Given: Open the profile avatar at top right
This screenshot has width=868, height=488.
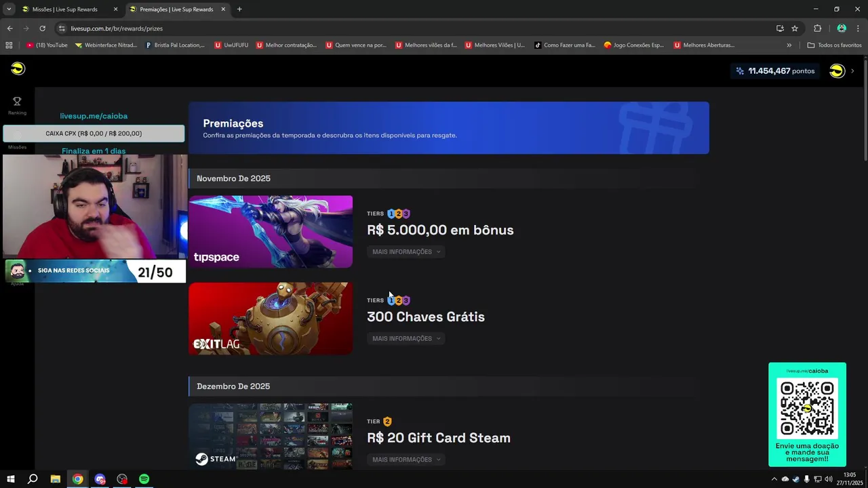Looking at the screenshot, I should [x=837, y=71].
